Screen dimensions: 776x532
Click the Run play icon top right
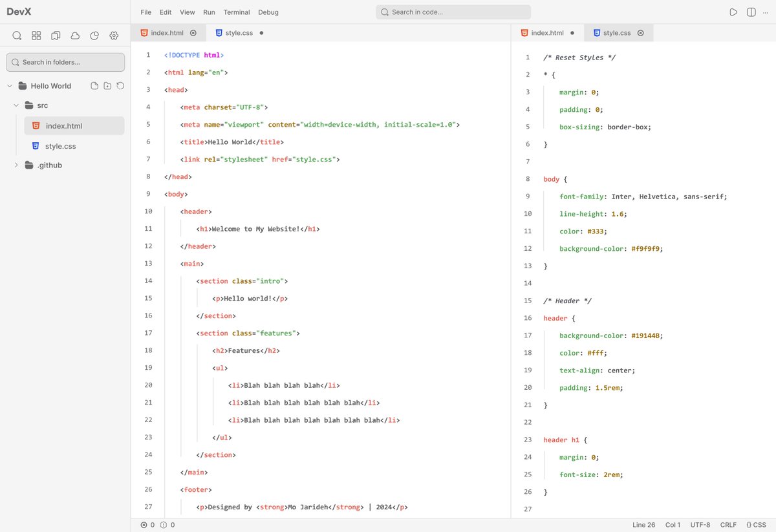tap(733, 12)
